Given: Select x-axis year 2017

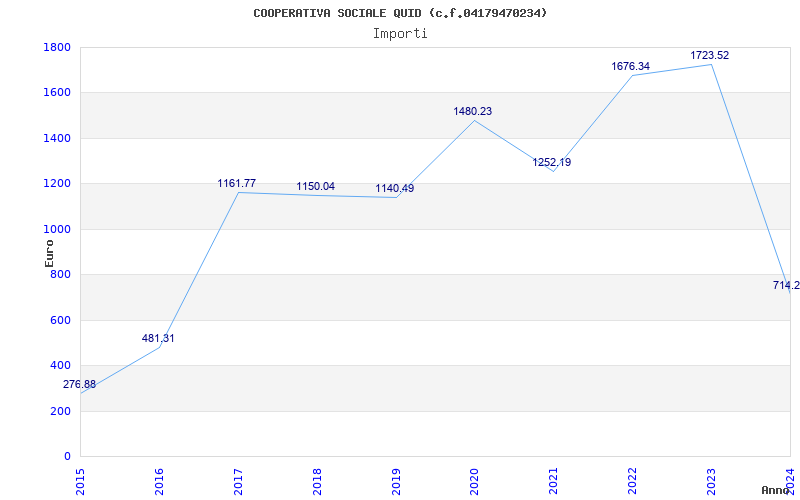Looking at the screenshot, I should pyautogui.click(x=238, y=481).
